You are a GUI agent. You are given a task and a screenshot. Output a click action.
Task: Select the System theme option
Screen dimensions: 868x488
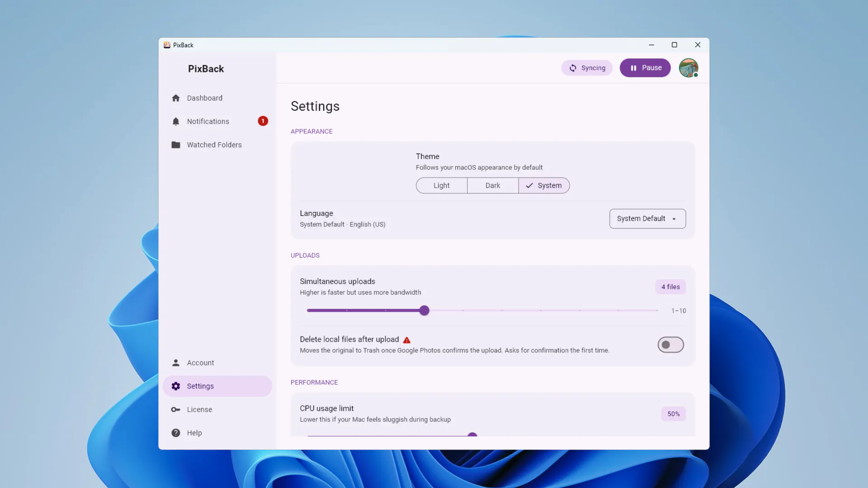tap(544, 185)
